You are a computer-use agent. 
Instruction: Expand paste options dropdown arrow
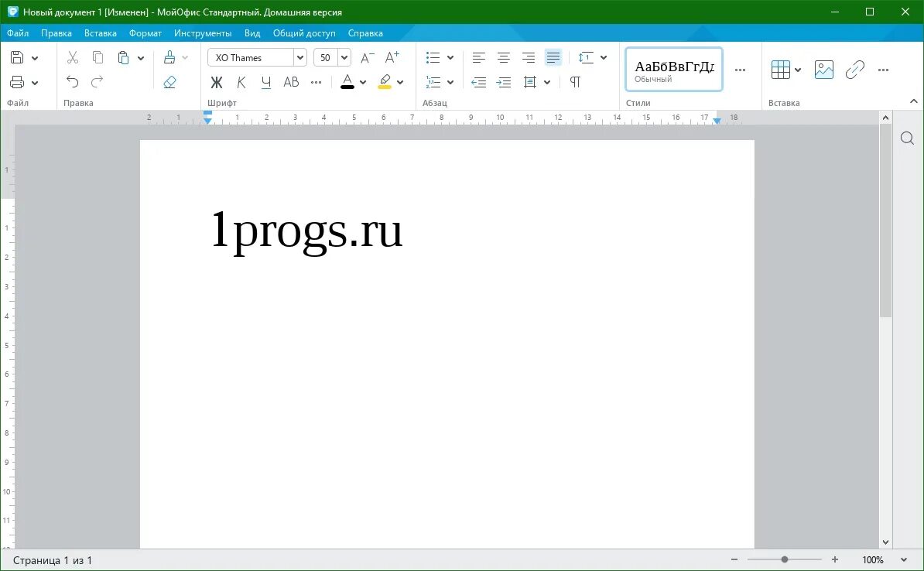[141, 58]
